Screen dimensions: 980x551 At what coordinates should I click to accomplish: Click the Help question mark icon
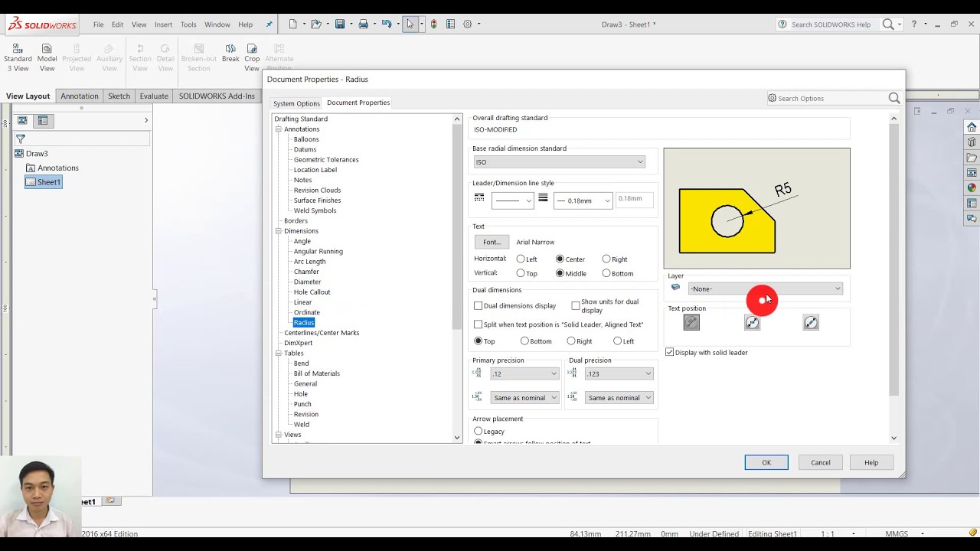(x=914, y=24)
